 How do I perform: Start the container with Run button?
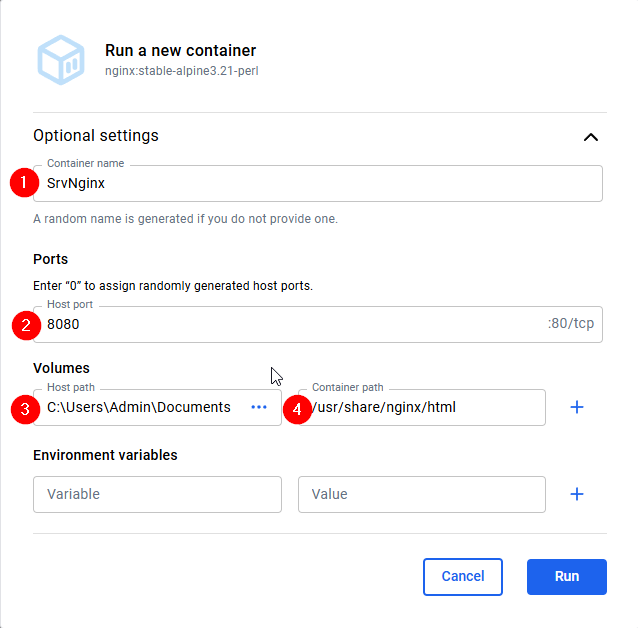click(566, 576)
